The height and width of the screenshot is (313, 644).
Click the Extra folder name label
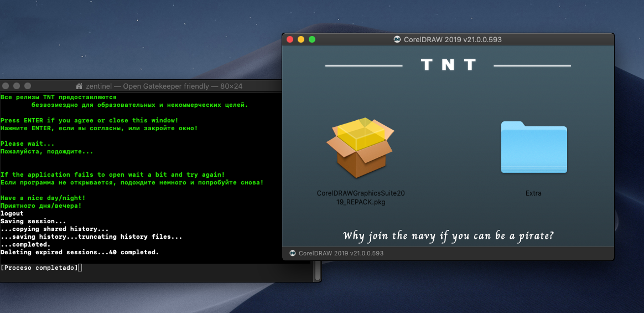533,193
